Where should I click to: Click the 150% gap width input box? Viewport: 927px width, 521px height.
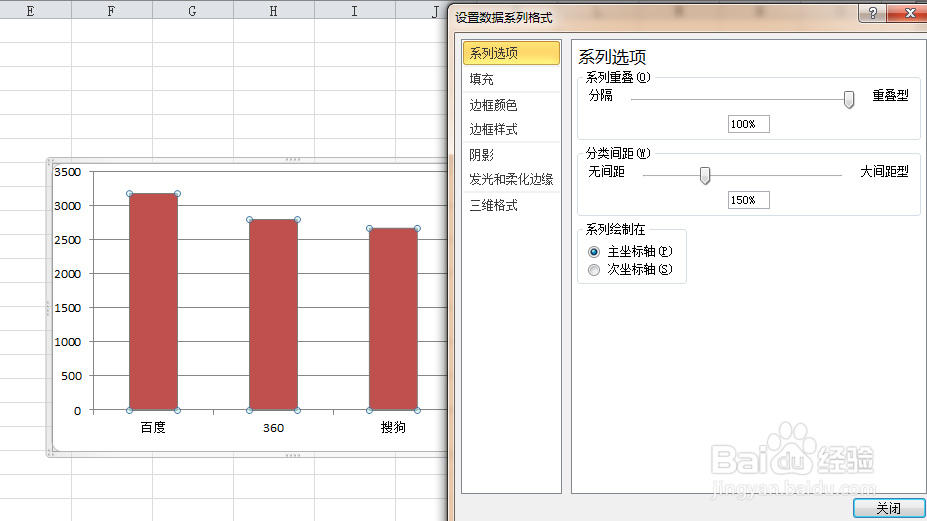pos(748,200)
